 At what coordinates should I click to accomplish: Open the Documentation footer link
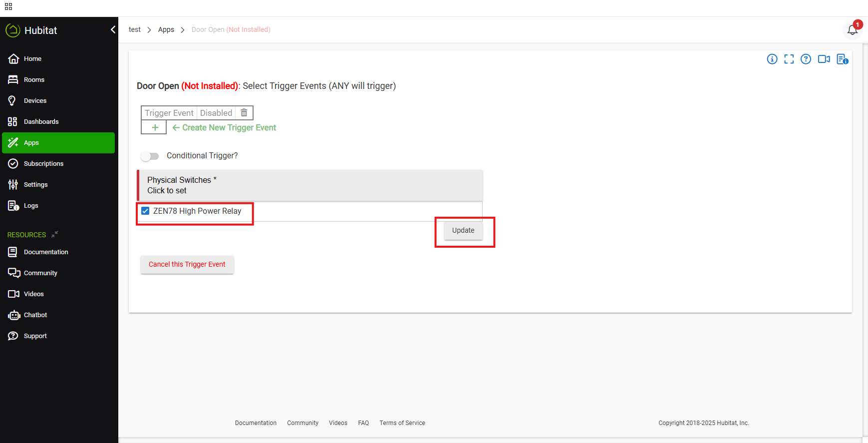[256, 423]
